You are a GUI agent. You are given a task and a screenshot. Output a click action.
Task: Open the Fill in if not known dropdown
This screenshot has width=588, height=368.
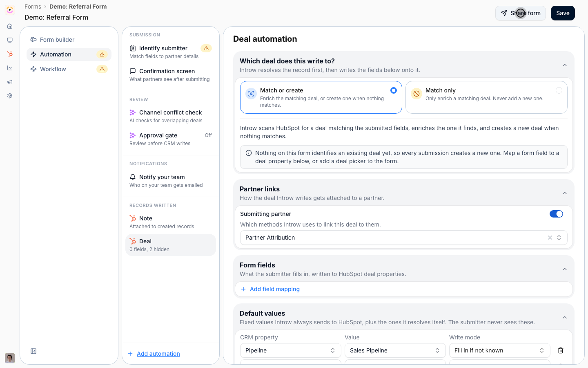500,350
